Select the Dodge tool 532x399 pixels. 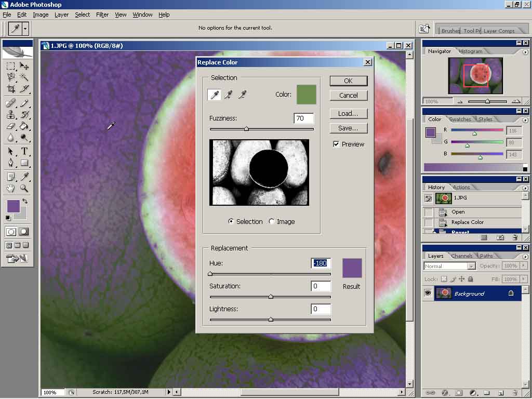[24, 137]
